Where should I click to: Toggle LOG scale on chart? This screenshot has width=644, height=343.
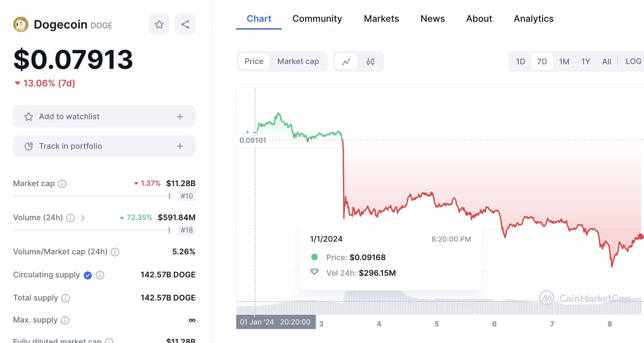click(x=633, y=61)
